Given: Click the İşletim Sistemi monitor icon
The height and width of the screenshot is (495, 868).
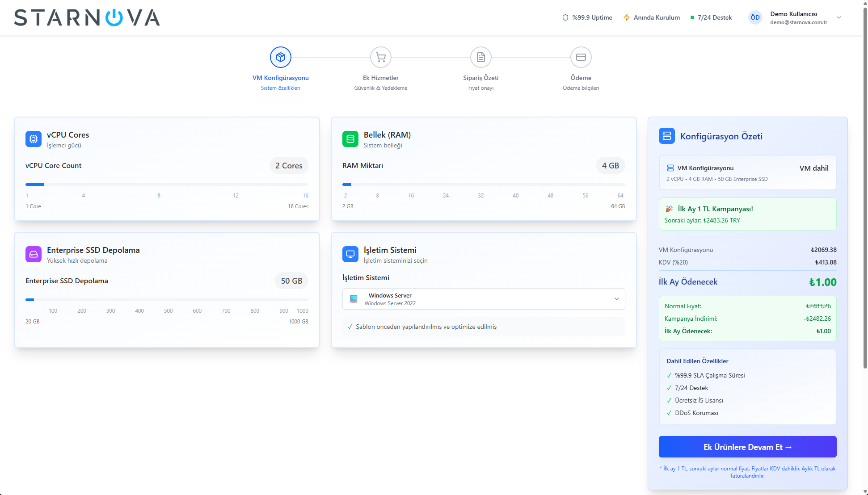Looking at the screenshot, I should pos(350,254).
